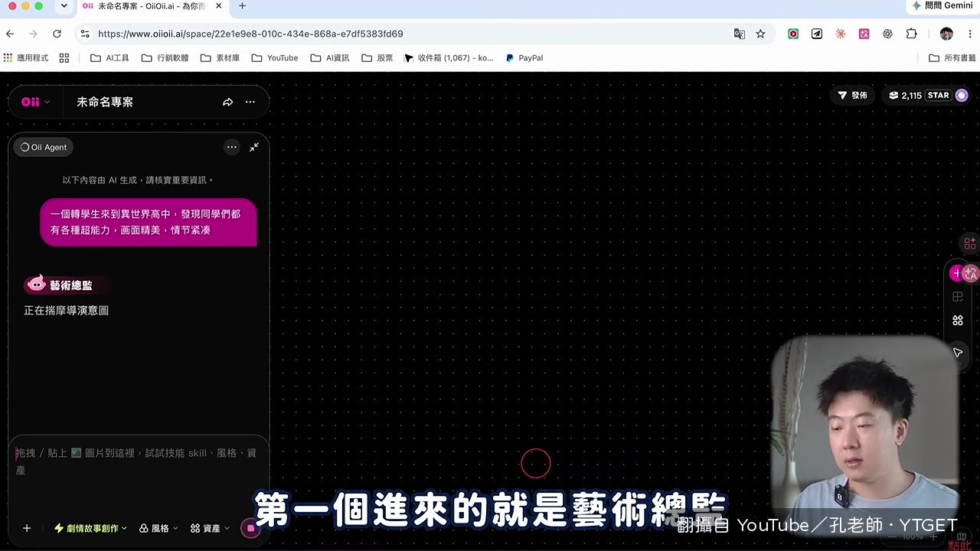The height and width of the screenshot is (551, 980).
Task: Stop generation with the pink stop button
Action: tap(250, 528)
